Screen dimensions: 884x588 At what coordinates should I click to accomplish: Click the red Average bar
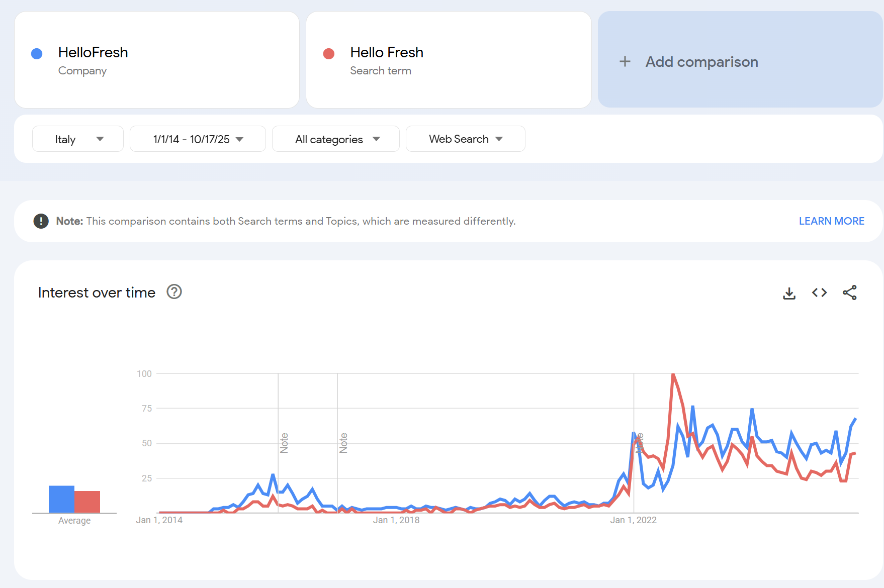(87, 502)
